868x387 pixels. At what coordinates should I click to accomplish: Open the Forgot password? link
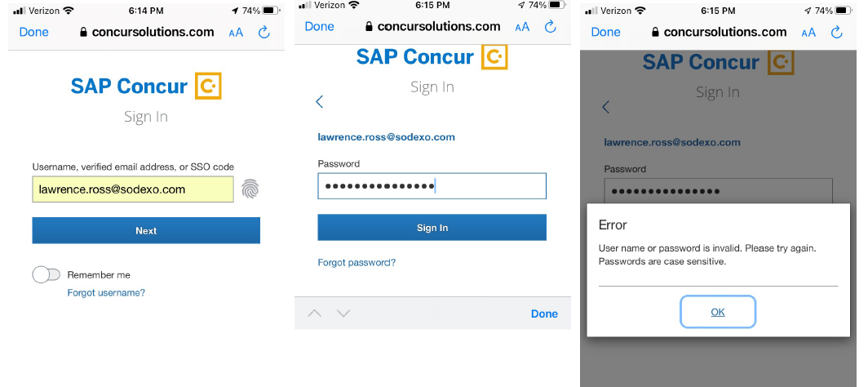coord(356,262)
